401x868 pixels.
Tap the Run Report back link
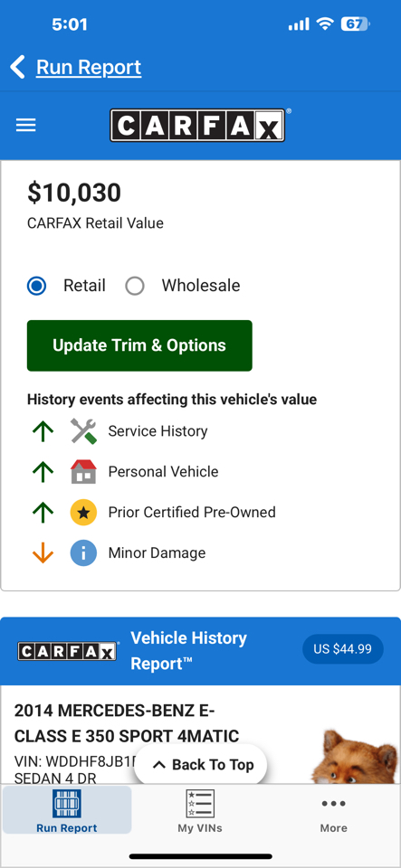pos(89,68)
